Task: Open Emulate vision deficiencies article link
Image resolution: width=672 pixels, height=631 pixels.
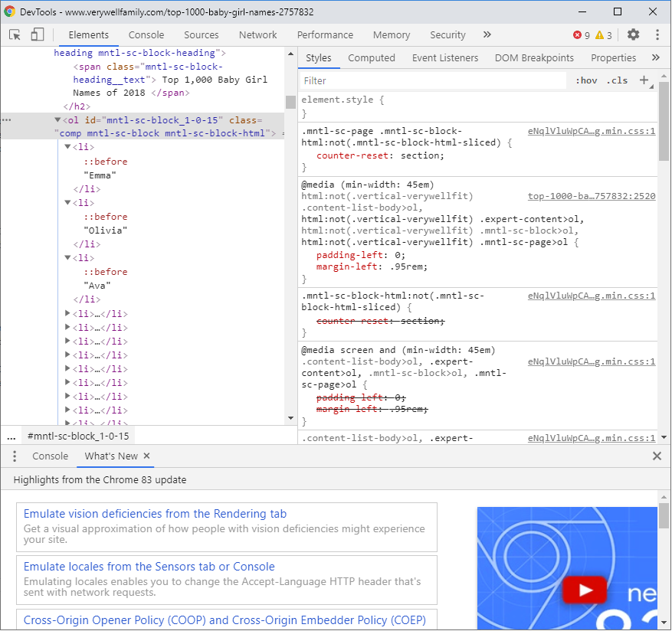Action: click(x=155, y=514)
